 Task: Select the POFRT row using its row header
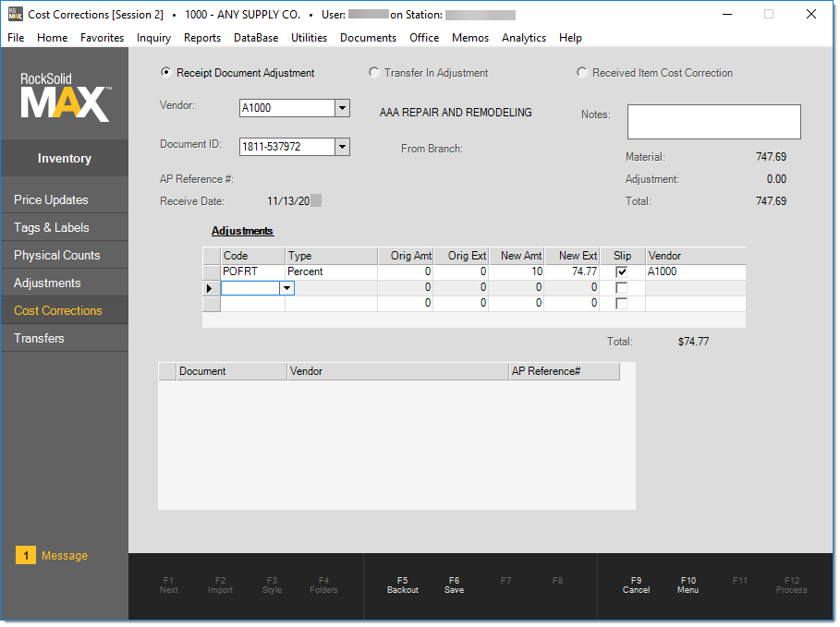(212, 272)
